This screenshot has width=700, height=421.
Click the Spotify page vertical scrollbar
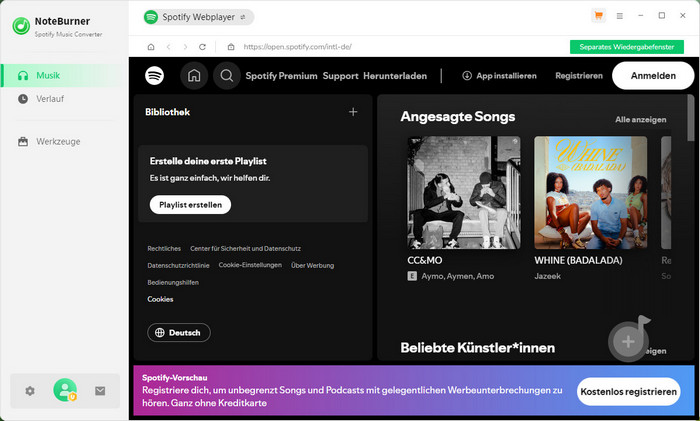pos(691,118)
